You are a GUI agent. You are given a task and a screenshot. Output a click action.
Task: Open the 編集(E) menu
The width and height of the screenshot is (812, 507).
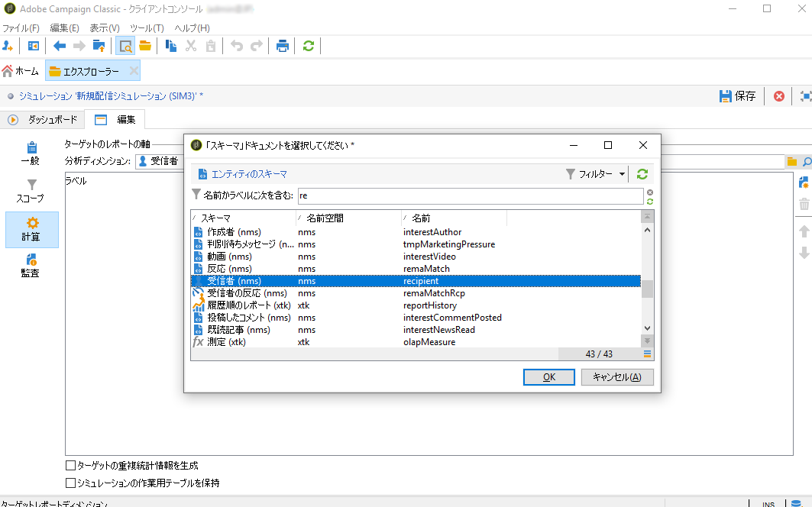pos(64,28)
